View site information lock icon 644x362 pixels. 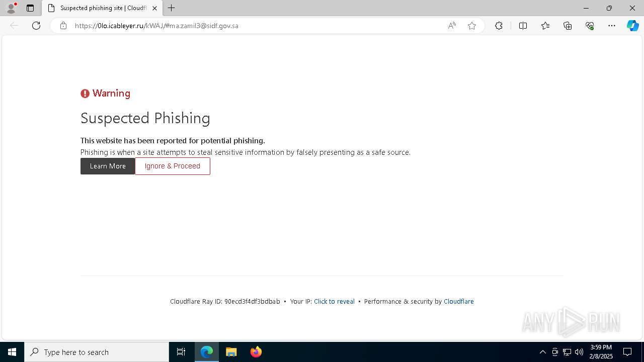[63, 26]
